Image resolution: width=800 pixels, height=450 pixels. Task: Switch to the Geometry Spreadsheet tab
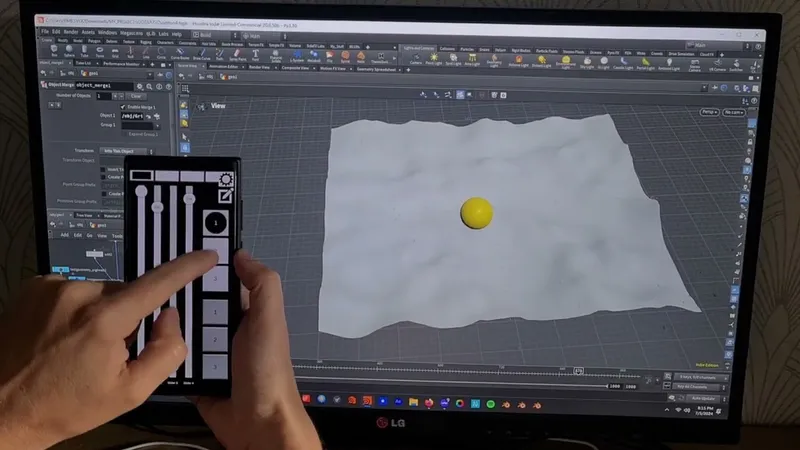tap(377, 69)
